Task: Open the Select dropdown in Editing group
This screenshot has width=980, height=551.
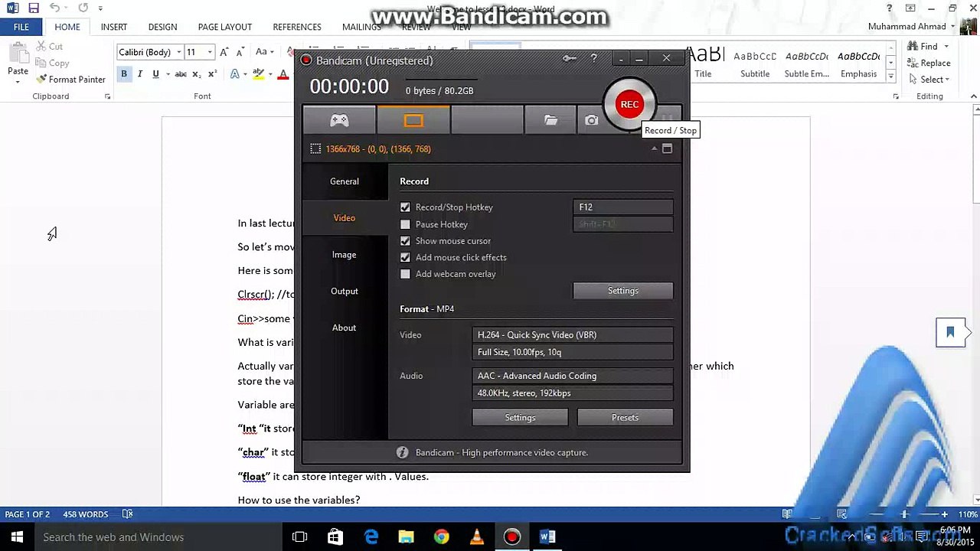Action: tap(929, 80)
